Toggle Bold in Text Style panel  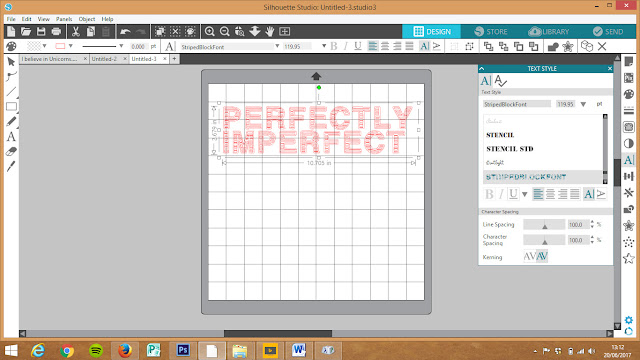(x=489, y=194)
